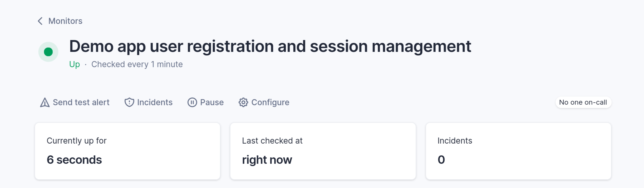Open the Incidents count card
The height and width of the screenshot is (188, 644).
pyautogui.click(x=518, y=151)
